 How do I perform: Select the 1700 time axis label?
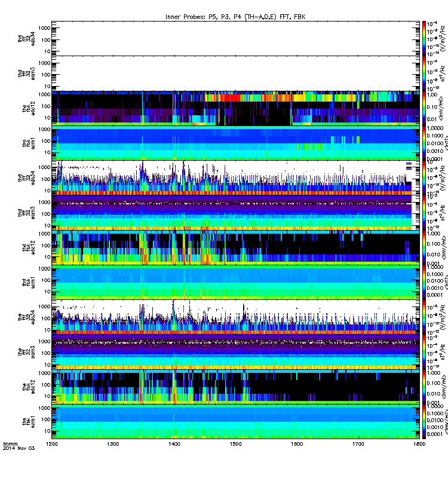(358, 444)
